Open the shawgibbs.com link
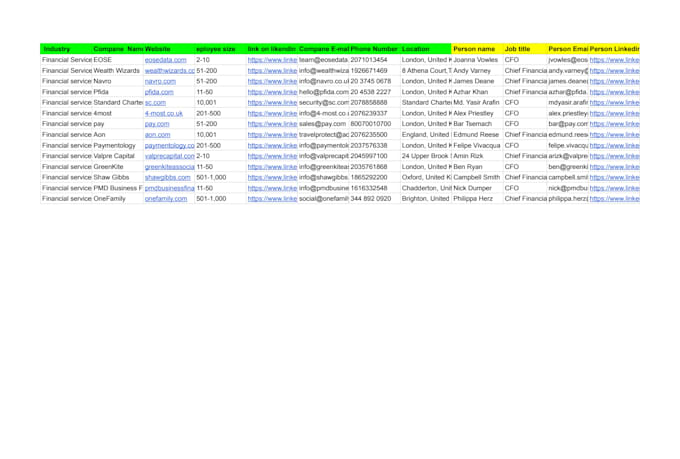The width and height of the screenshot is (680, 459). coord(167,177)
